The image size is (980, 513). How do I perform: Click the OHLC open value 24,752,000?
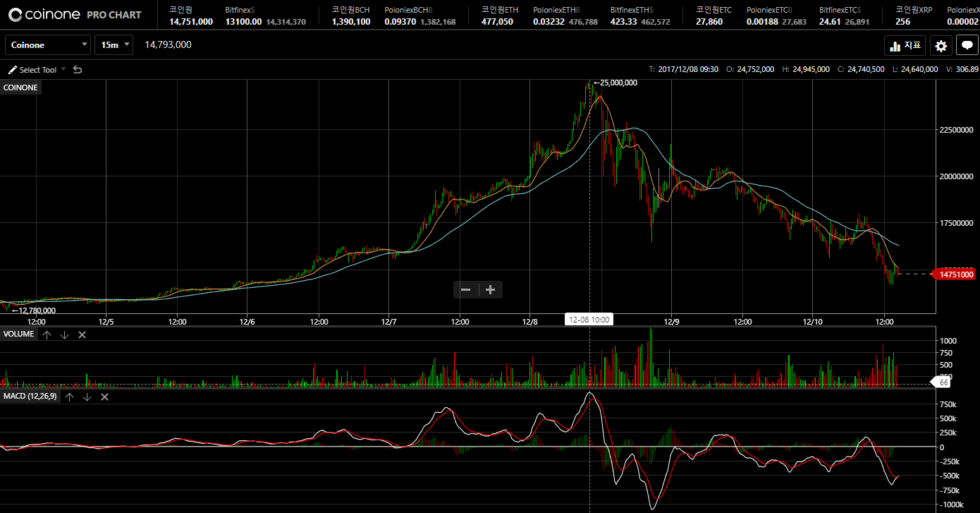coord(755,69)
